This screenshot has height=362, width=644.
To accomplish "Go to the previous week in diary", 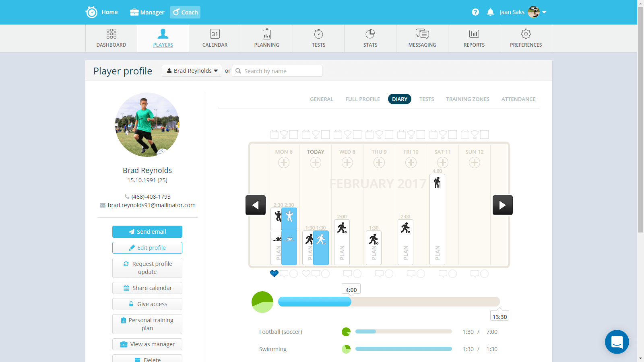I will (256, 205).
